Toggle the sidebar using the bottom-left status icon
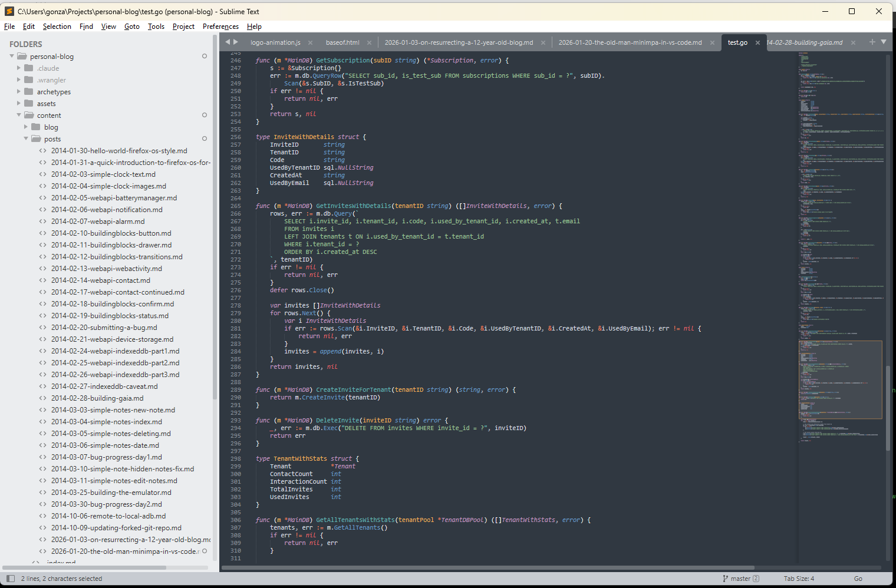Screen dimensions: 896x588 coord(10,579)
